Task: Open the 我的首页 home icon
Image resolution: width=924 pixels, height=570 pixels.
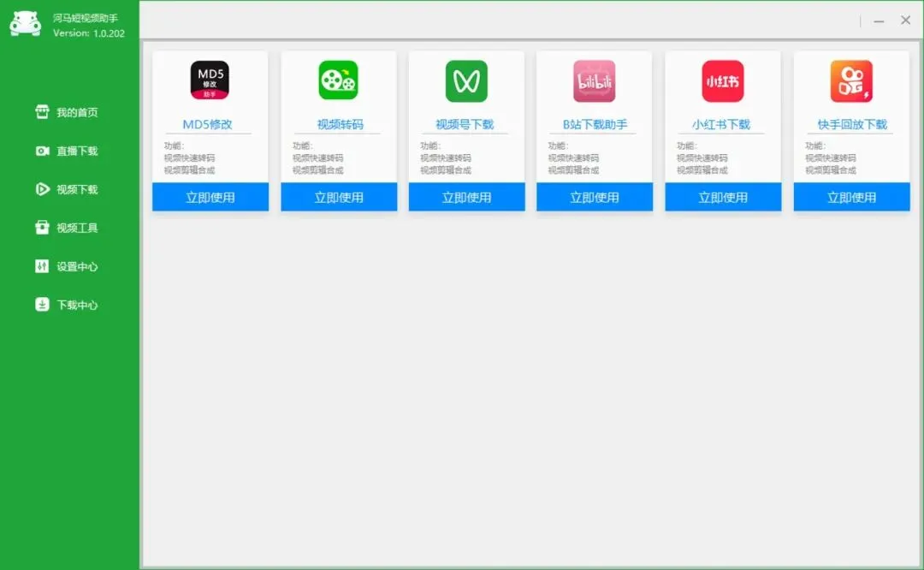Action: pyautogui.click(x=42, y=111)
